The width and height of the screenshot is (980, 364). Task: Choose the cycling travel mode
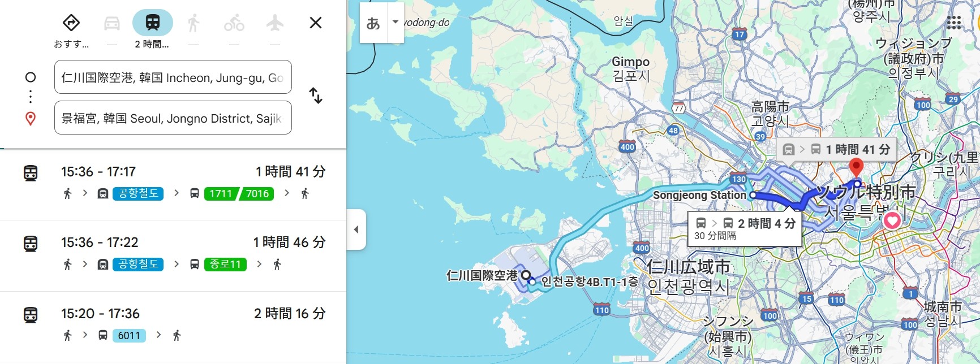[x=234, y=23]
